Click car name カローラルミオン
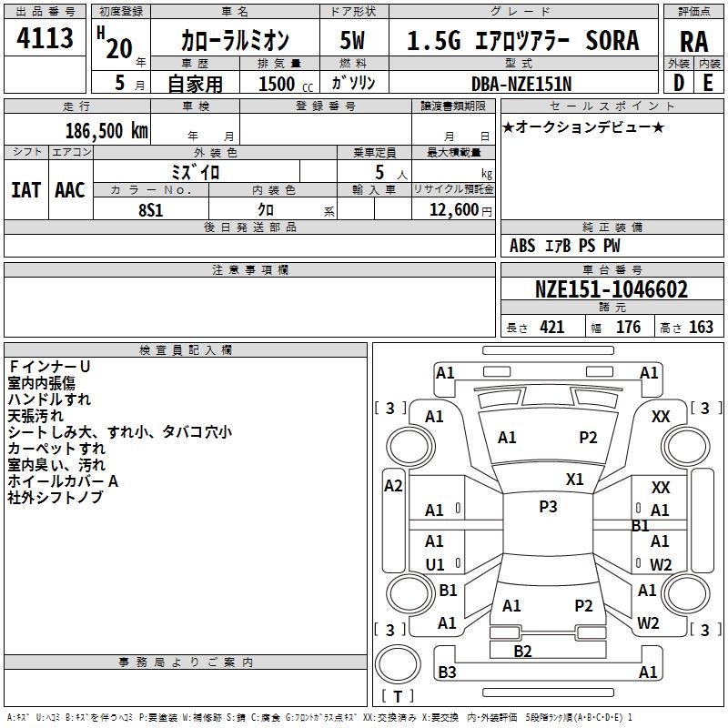Image resolution: width=728 pixels, height=728 pixels. tap(235, 40)
